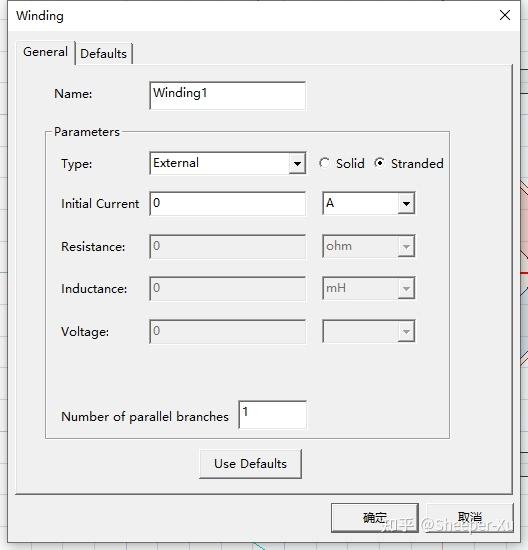Open the mH unit dropdown

[x=368, y=288]
